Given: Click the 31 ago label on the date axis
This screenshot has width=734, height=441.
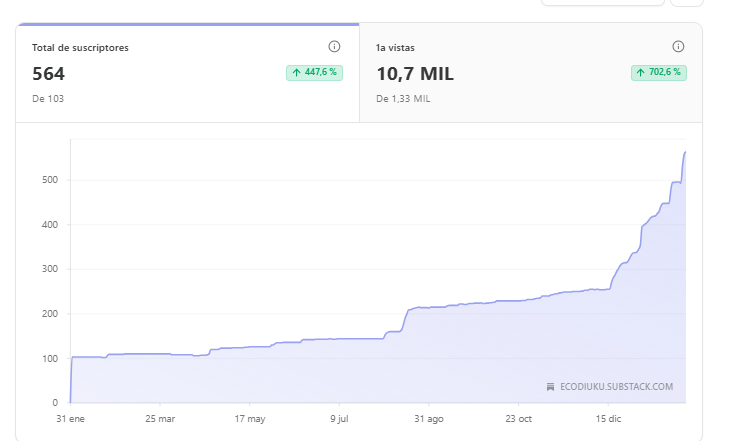Looking at the screenshot, I should [x=428, y=419].
